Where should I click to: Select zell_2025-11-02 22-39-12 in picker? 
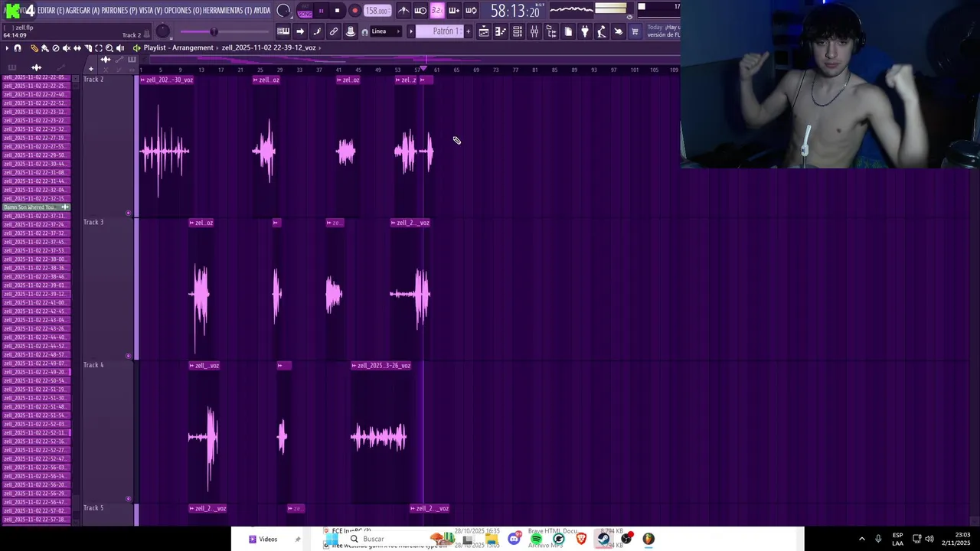pyautogui.click(x=36, y=294)
